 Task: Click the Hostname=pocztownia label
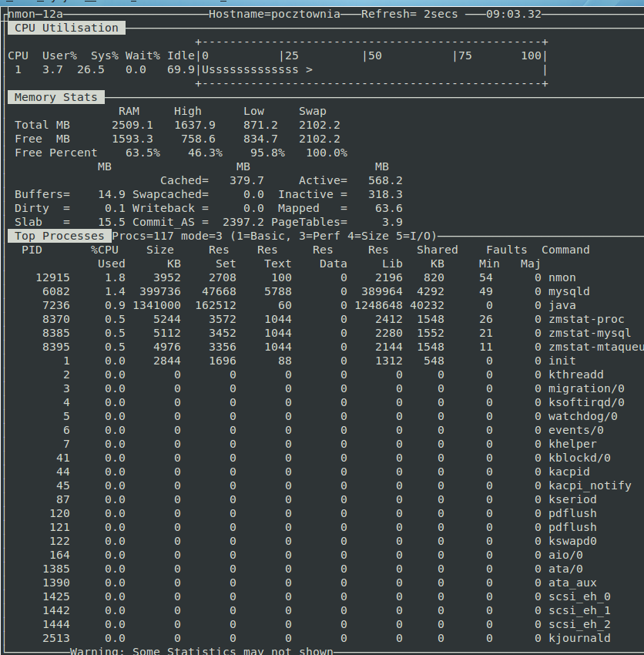pyautogui.click(x=274, y=15)
